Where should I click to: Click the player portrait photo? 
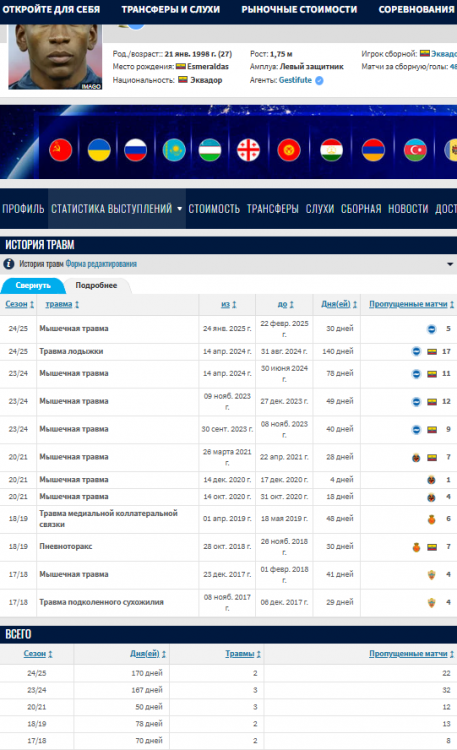click(55, 56)
